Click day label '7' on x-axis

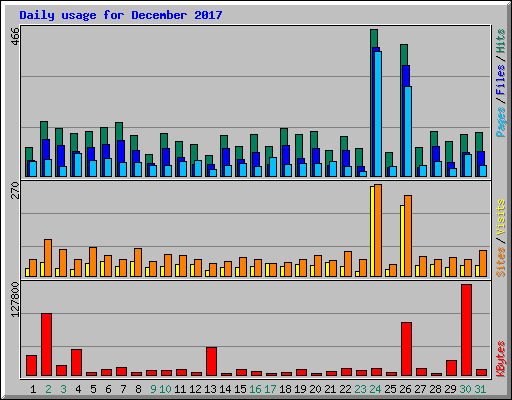click(123, 389)
